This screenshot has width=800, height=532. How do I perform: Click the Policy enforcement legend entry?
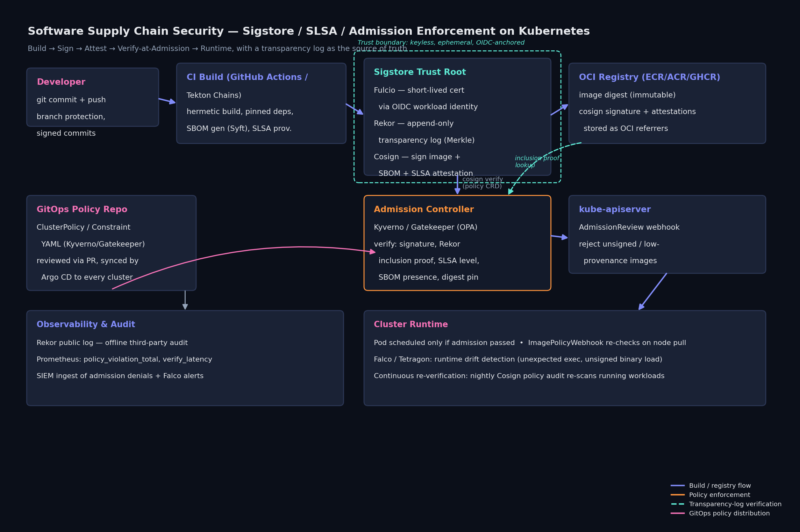pos(710,495)
